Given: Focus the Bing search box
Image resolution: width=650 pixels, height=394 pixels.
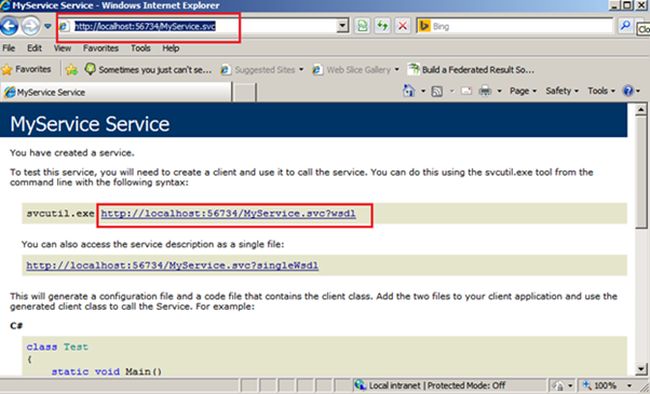Looking at the screenshot, I should 521,27.
